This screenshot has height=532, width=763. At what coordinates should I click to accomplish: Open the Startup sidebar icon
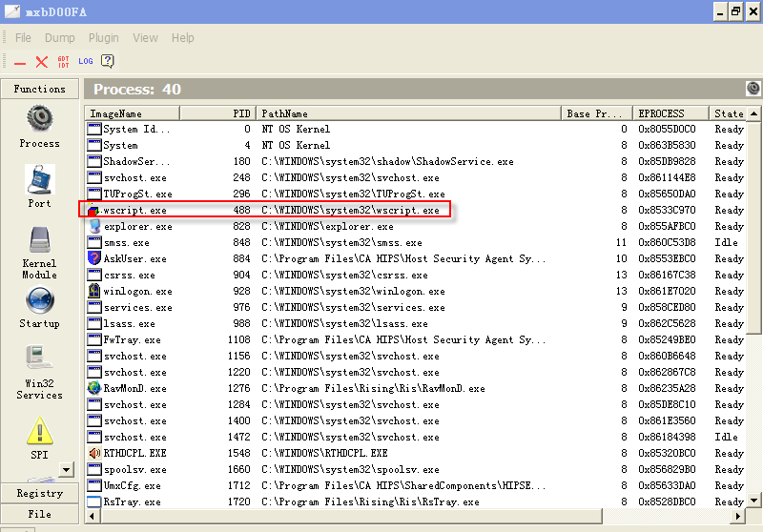tap(39, 300)
